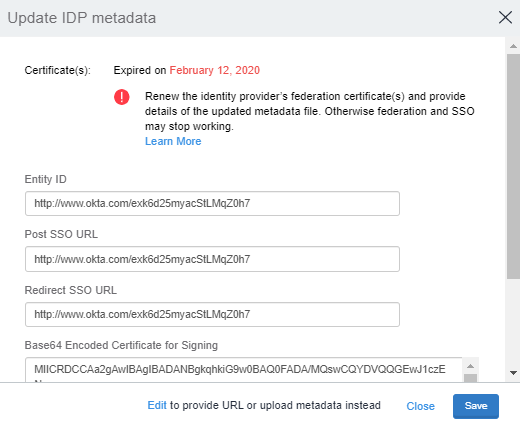This screenshot has width=520, height=426.
Task: Click the main dialog vertical scrollbar thumb
Action: (513, 166)
